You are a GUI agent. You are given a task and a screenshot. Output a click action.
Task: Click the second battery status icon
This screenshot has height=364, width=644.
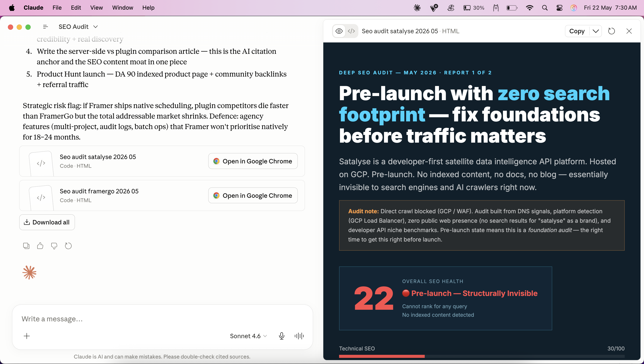[x=512, y=8]
